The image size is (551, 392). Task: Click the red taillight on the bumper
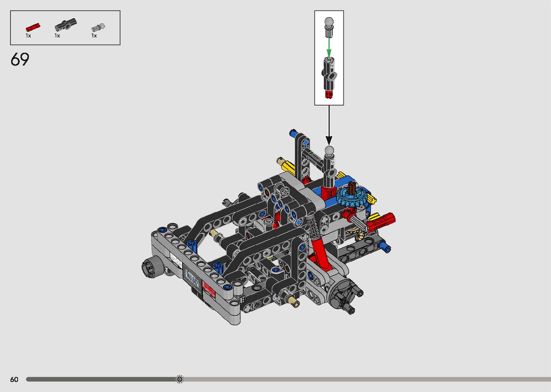pos(209,289)
